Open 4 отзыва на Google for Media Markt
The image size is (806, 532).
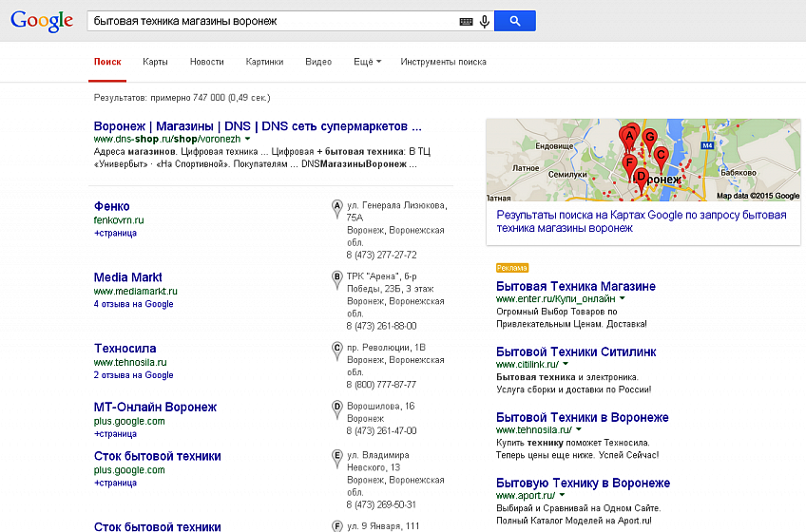pos(134,304)
